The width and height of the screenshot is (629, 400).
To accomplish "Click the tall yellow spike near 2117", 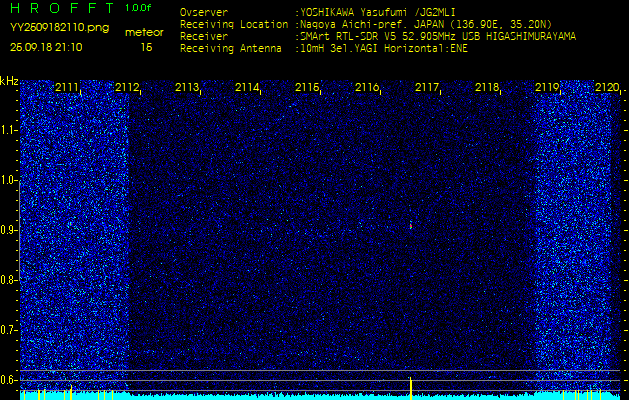I will [x=411, y=388].
